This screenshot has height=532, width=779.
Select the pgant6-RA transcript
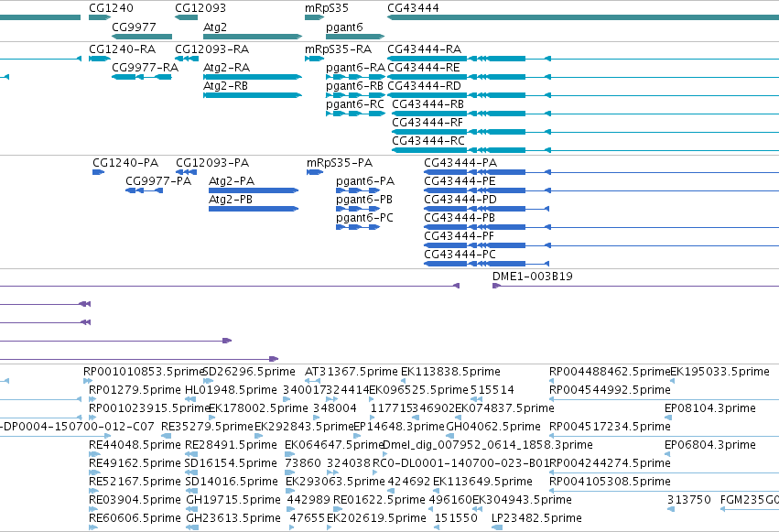click(x=355, y=77)
